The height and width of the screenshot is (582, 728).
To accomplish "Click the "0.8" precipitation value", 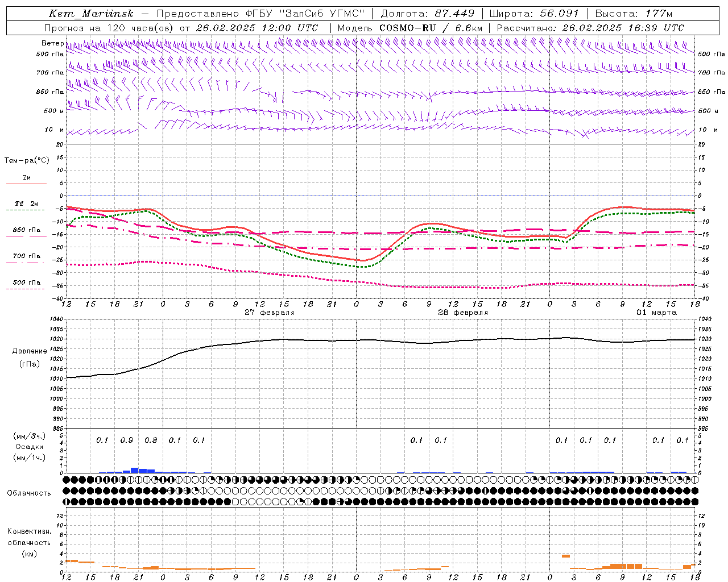I will [151, 440].
